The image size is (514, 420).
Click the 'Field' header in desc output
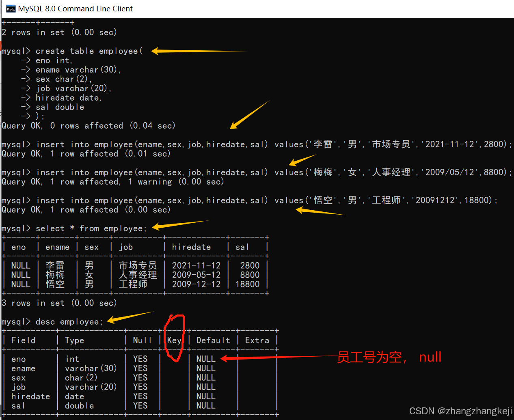pyautogui.click(x=23, y=340)
